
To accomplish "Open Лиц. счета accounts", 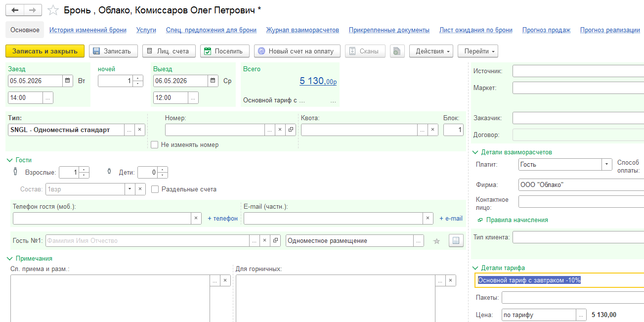I will 169,51.
